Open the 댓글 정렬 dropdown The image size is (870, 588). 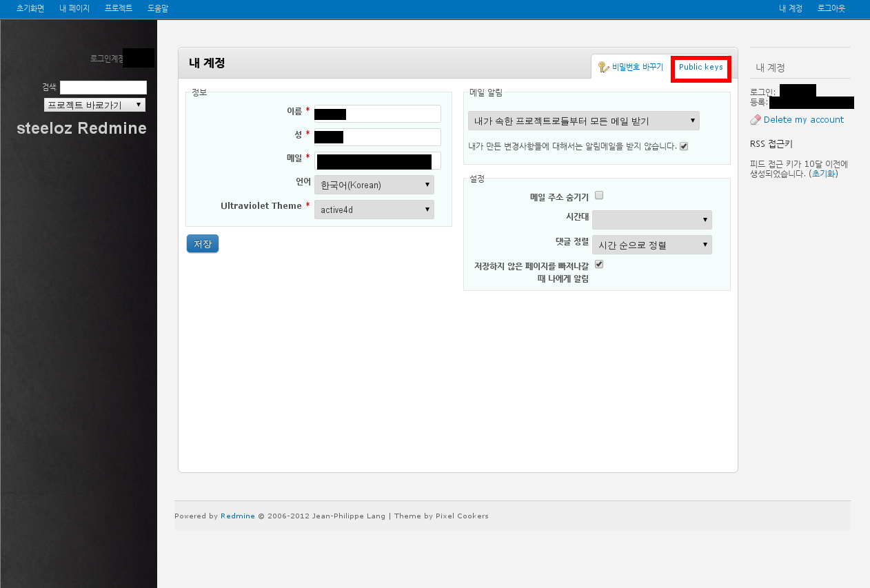pyautogui.click(x=651, y=245)
